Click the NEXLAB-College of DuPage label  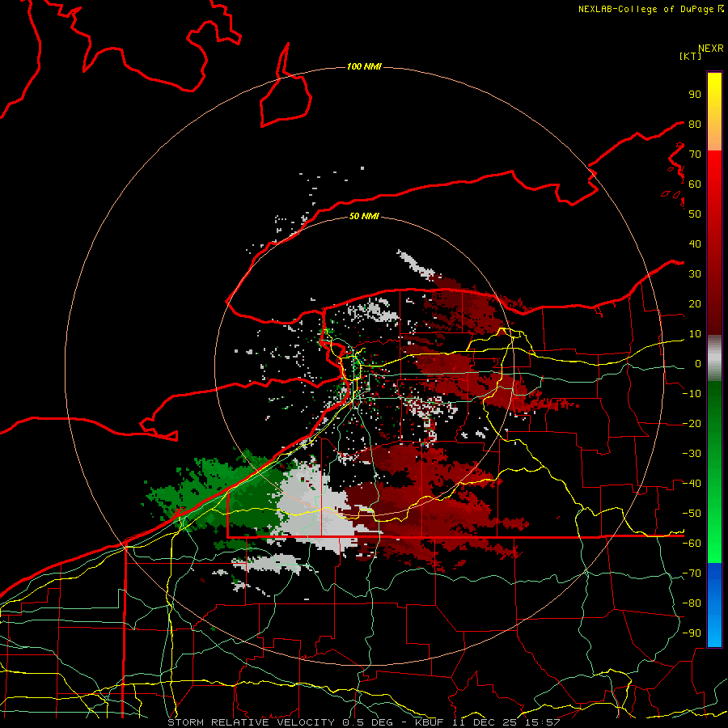650,9
